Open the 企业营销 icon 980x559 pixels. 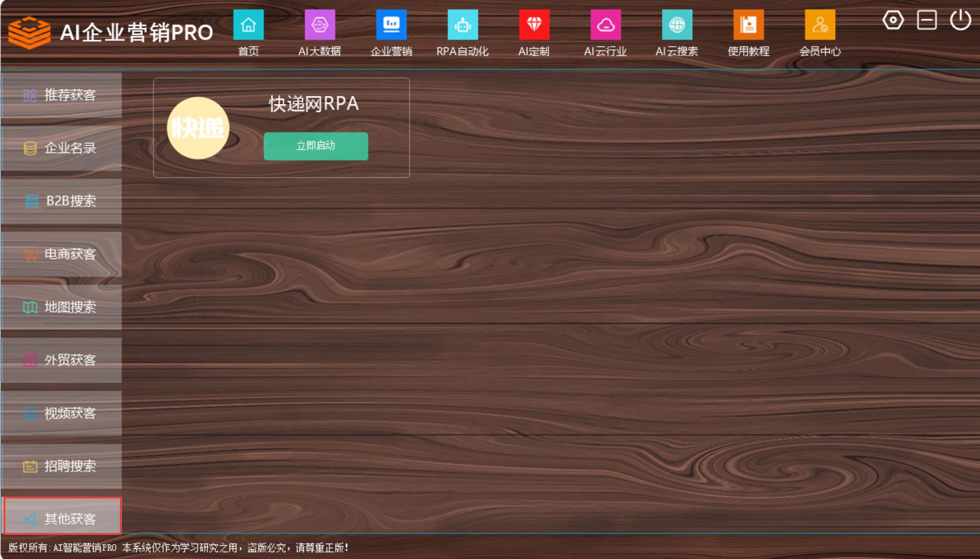tap(391, 25)
